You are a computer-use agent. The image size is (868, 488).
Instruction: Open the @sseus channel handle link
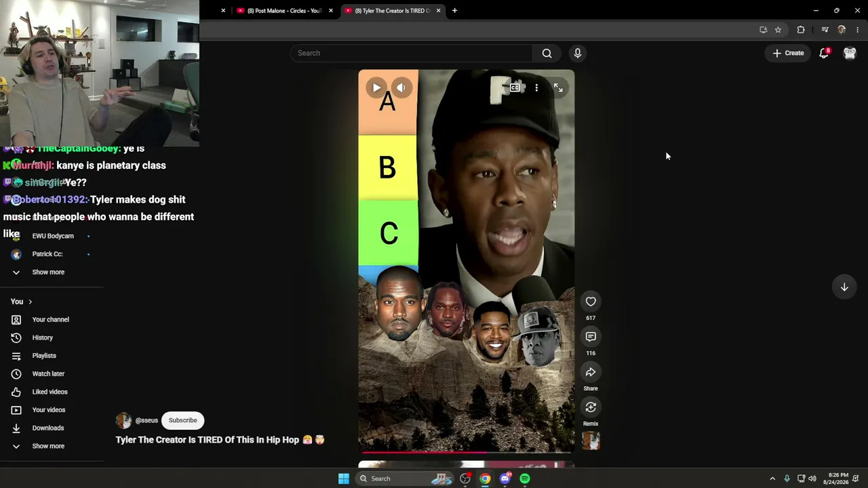[146, 420]
